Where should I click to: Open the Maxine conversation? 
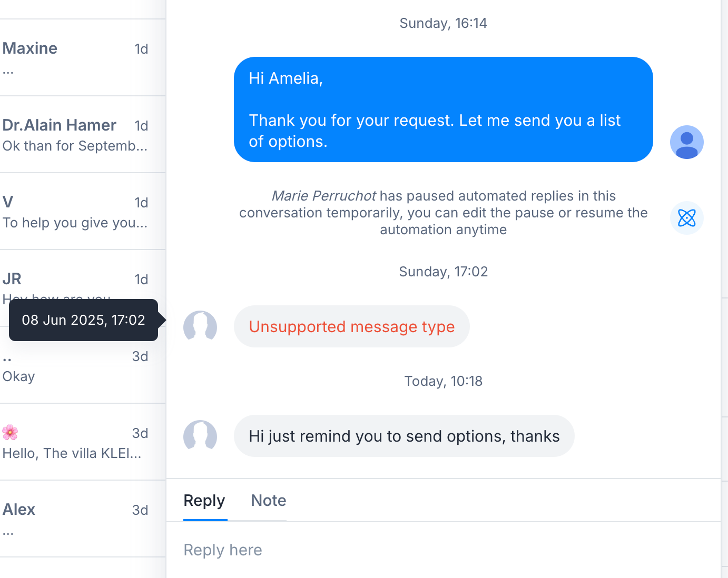[83, 58]
